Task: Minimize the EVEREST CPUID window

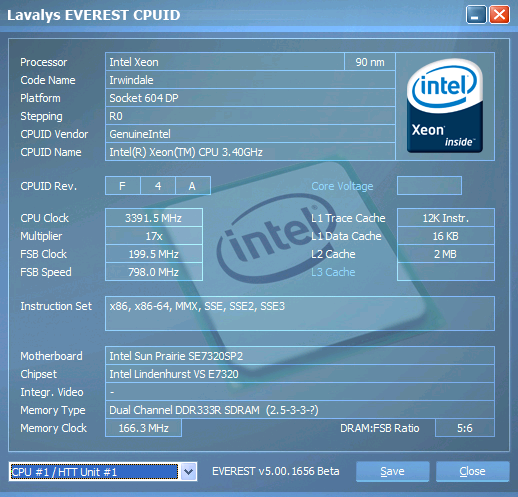Action: coord(476,15)
